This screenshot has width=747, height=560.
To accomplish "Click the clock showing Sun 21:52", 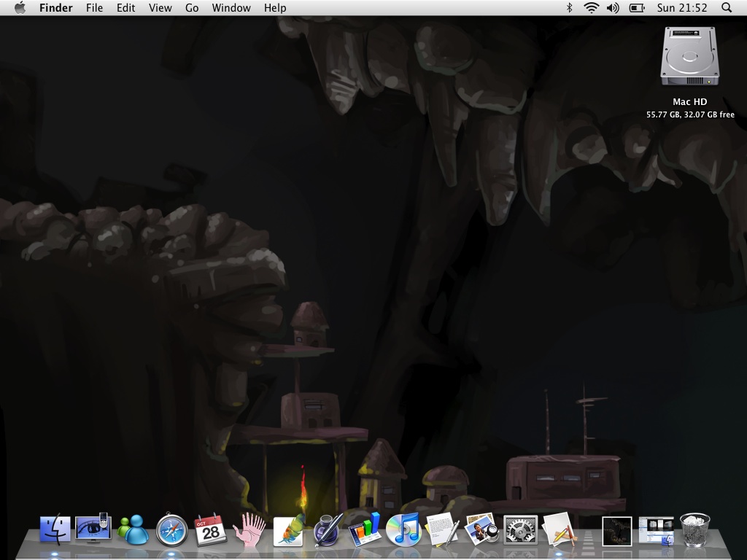I will click(x=682, y=7).
